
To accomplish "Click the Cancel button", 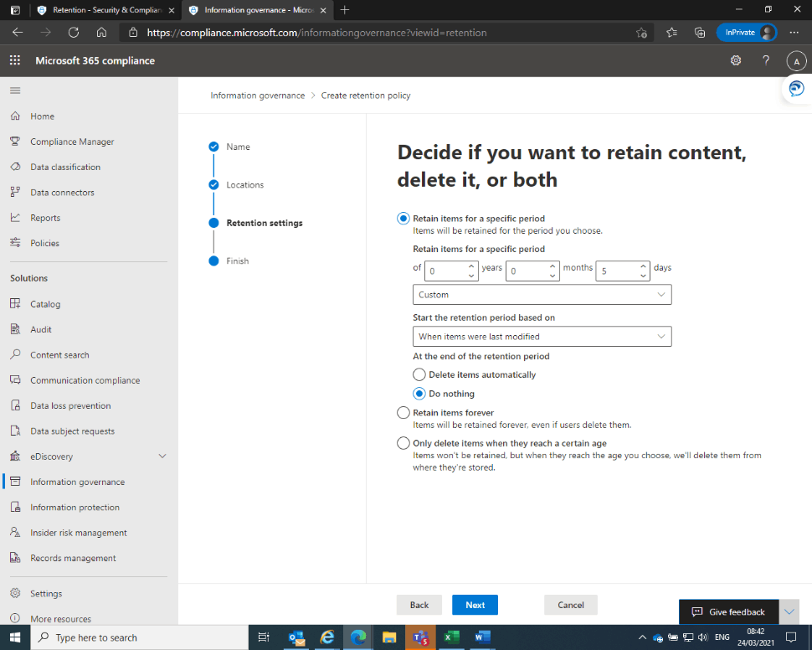I will click(x=571, y=605).
